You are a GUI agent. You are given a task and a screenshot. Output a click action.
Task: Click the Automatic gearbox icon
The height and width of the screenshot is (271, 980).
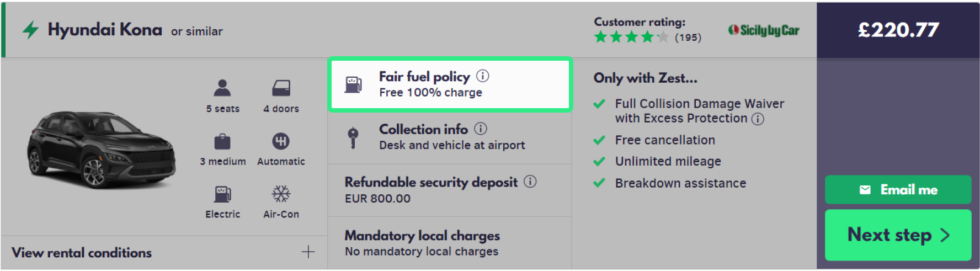[x=281, y=141]
